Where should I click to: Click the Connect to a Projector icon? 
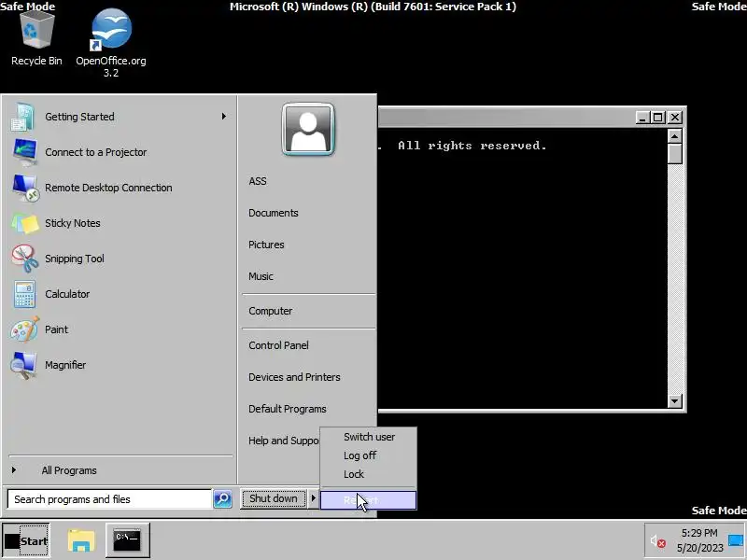(x=24, y=152)
